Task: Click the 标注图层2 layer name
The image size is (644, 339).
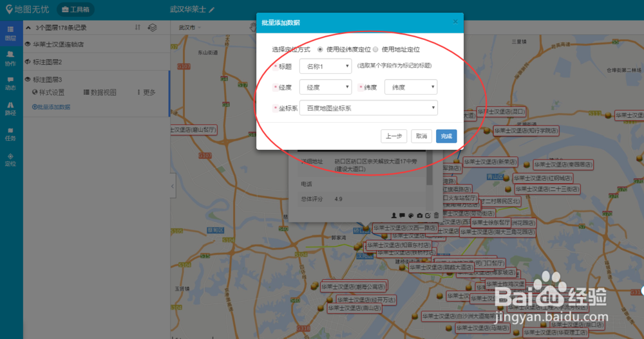Action: (x=47, y=62)
